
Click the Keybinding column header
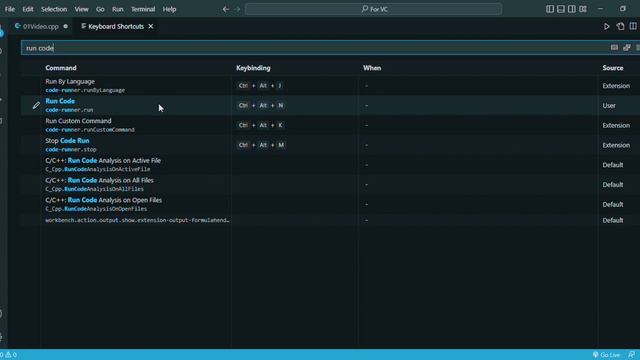253,68
